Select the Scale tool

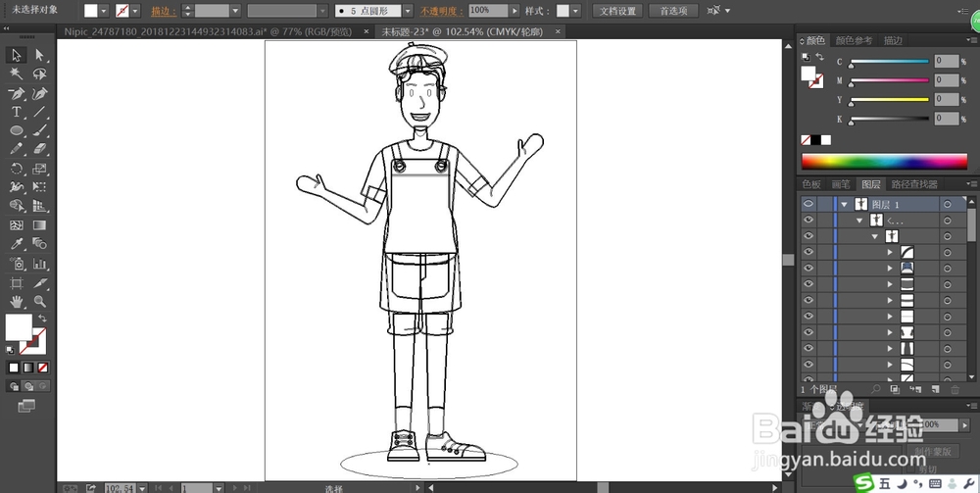pos(40,169)
